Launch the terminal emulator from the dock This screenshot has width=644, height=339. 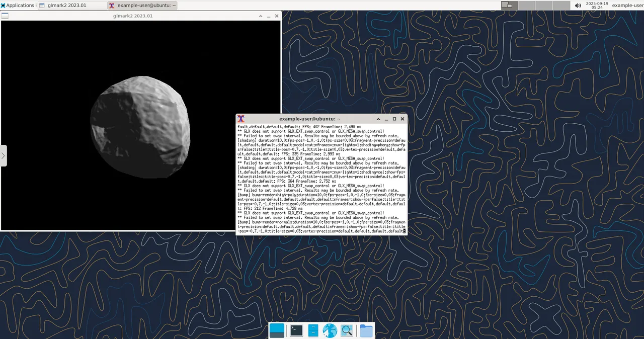point(296,330)
